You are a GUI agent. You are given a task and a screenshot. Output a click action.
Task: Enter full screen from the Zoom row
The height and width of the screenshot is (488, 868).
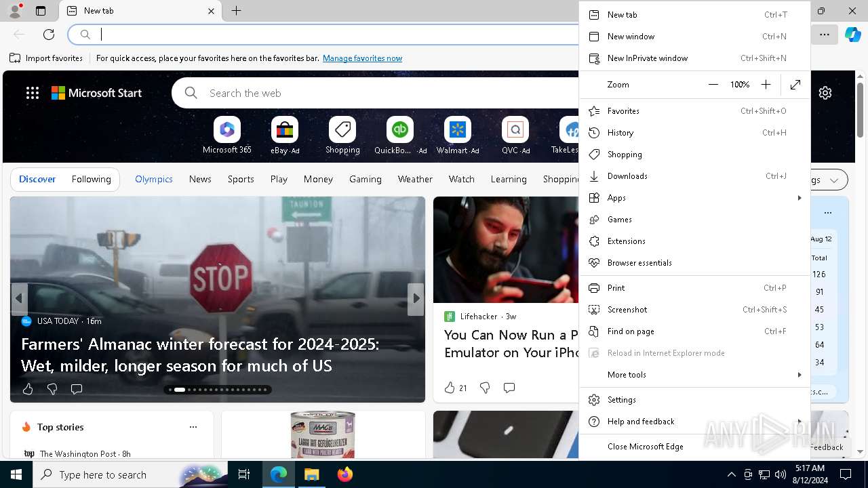[795, 85]
